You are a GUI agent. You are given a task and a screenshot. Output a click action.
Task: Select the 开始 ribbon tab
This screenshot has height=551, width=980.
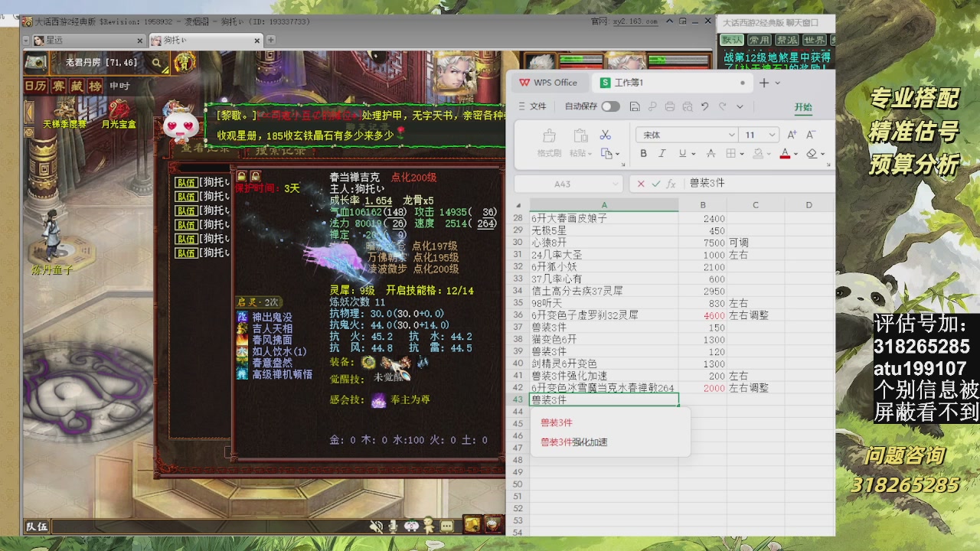803,107
